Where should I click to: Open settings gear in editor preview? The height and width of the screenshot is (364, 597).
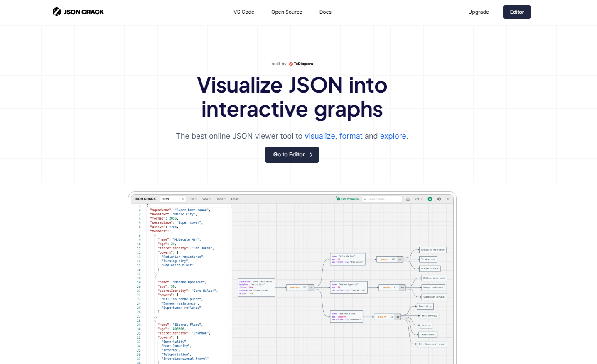(x=439, y=199)
